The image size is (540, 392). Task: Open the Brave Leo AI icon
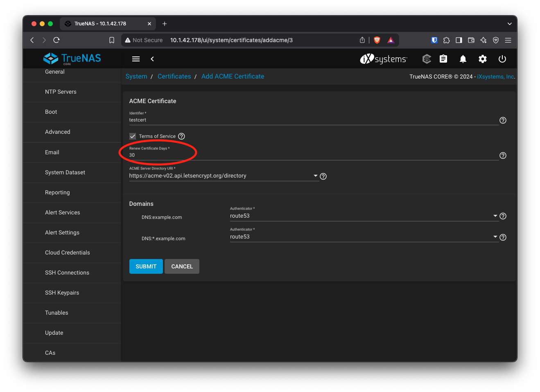484,40
